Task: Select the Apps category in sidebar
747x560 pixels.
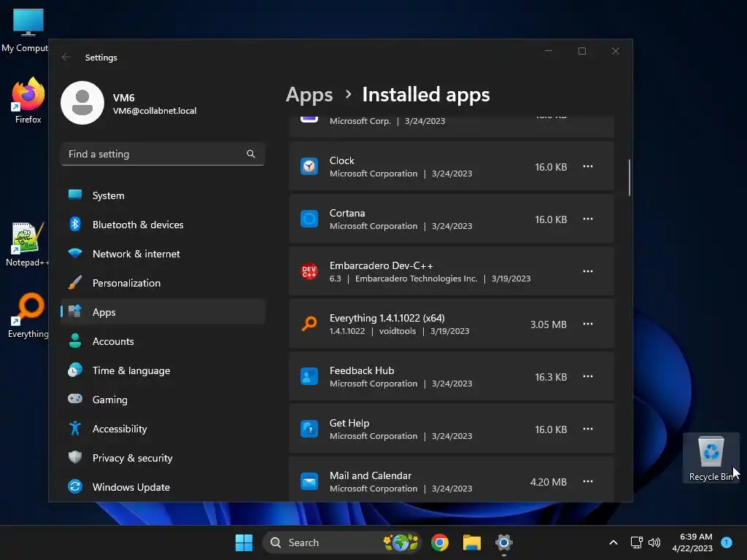Action: point(163,312)
